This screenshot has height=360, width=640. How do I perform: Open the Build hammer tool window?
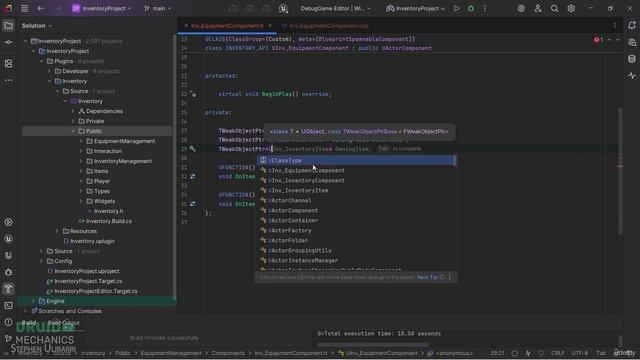click(x=8, y=289)
